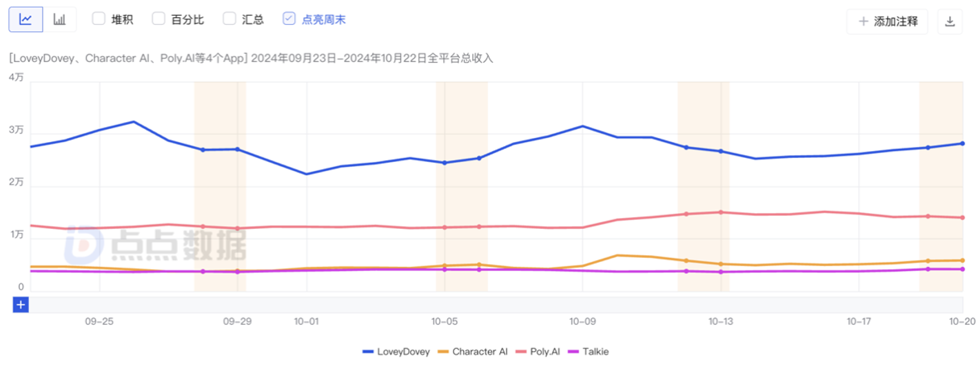Enable the 堆积 checkbox

[x=99, y=19]
